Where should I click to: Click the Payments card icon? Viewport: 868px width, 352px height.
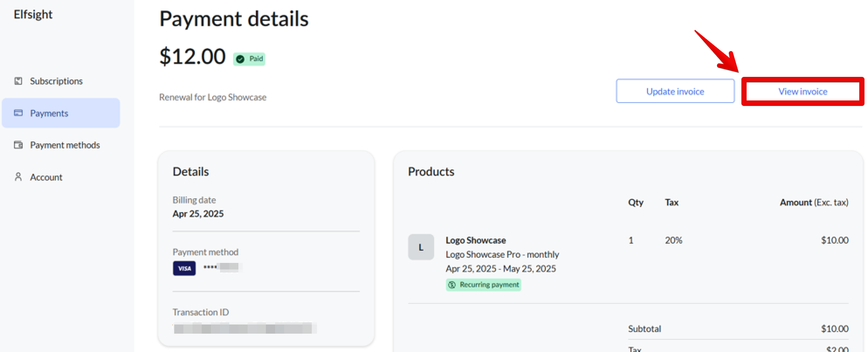[18, 113]
